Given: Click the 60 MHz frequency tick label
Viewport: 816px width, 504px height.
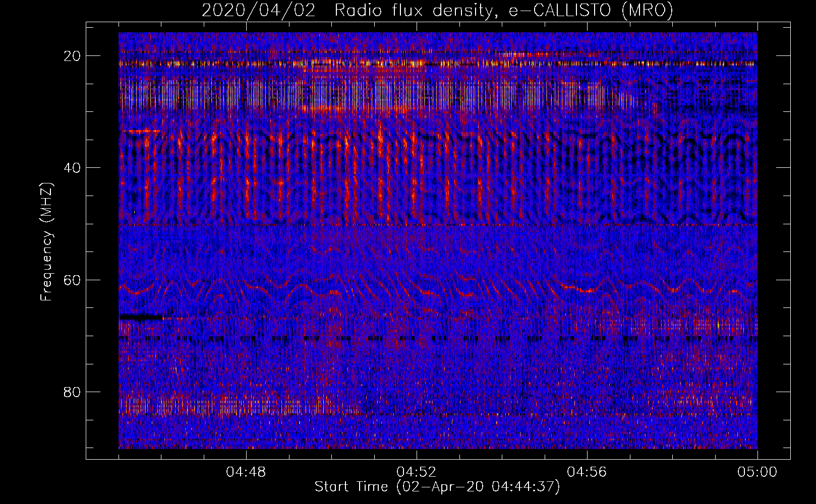Looking at the screenshot, I should [73, 280].
